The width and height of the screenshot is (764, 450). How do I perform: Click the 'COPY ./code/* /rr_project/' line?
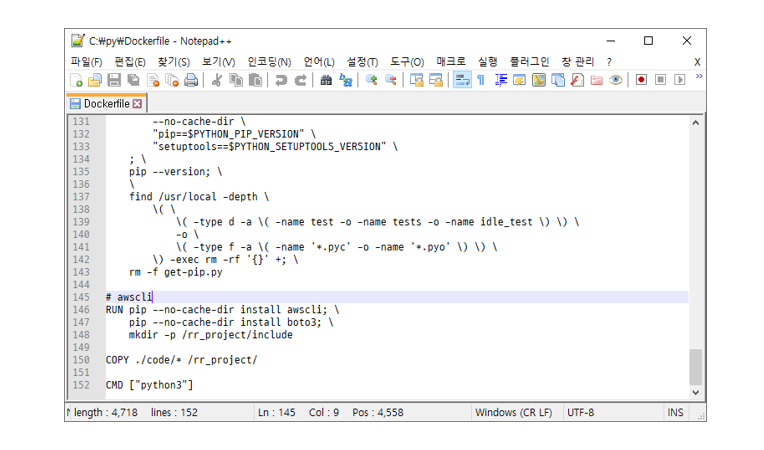(x=181, y=360)
